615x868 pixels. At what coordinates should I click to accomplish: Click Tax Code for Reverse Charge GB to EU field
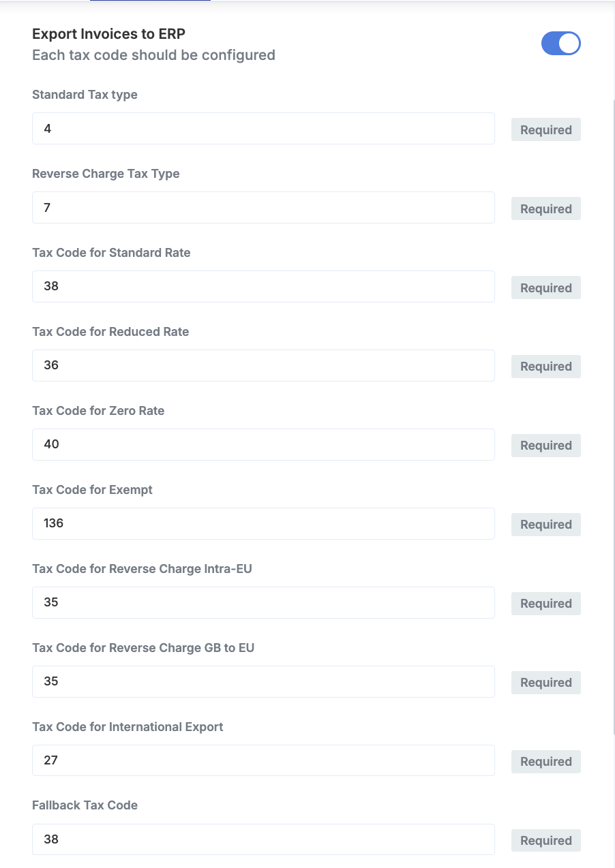click(x=263, y=682)
